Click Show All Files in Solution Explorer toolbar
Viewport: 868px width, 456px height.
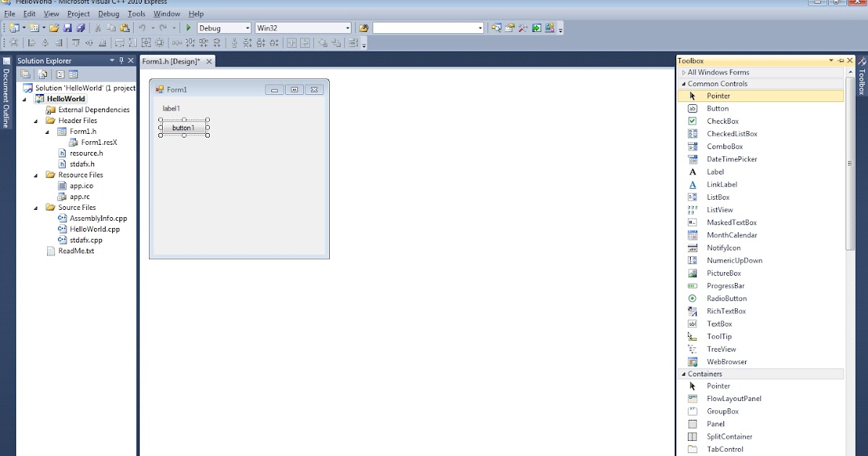(x=43, y=74)
